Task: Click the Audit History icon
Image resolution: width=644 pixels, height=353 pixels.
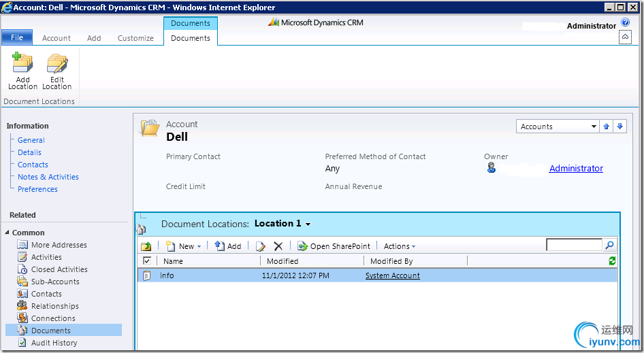Action: [22, 343]
